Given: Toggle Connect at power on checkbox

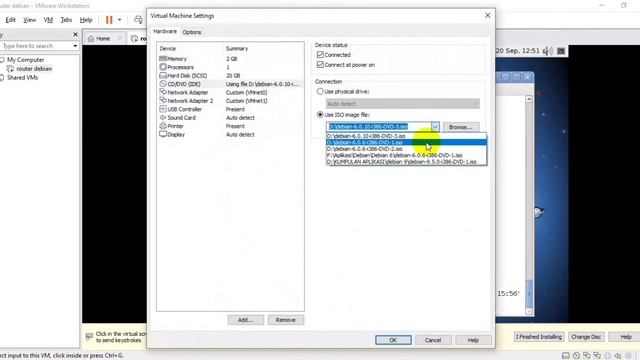Looking at the screenshot, I should pyautogui.click(x=320, y=64).
